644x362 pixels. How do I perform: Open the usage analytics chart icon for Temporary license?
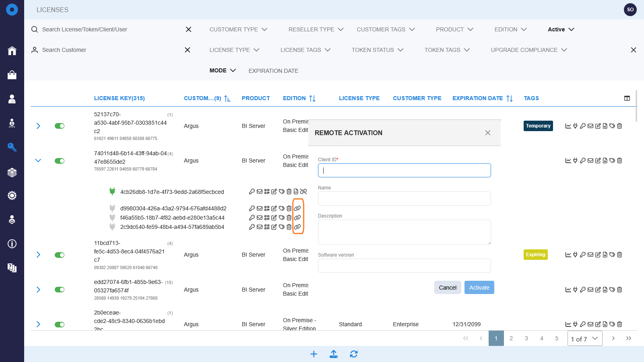pyautogui.click(x=568, y=125)
